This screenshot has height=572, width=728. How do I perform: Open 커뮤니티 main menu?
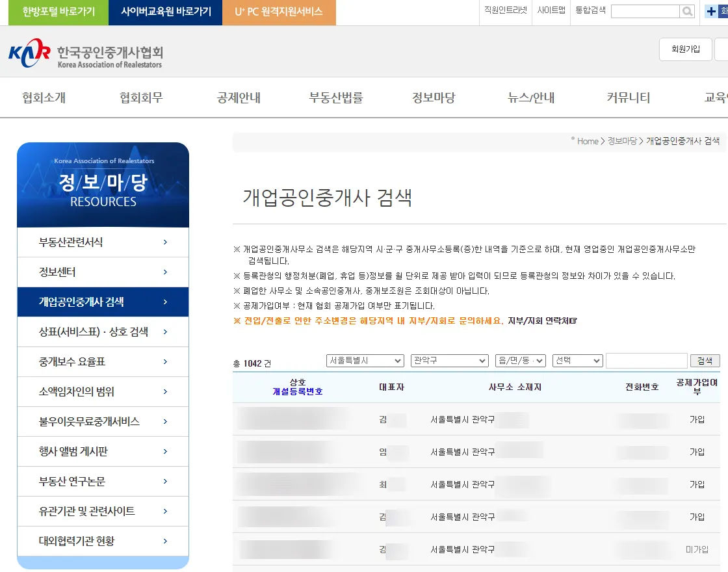[x=628, y=97]
